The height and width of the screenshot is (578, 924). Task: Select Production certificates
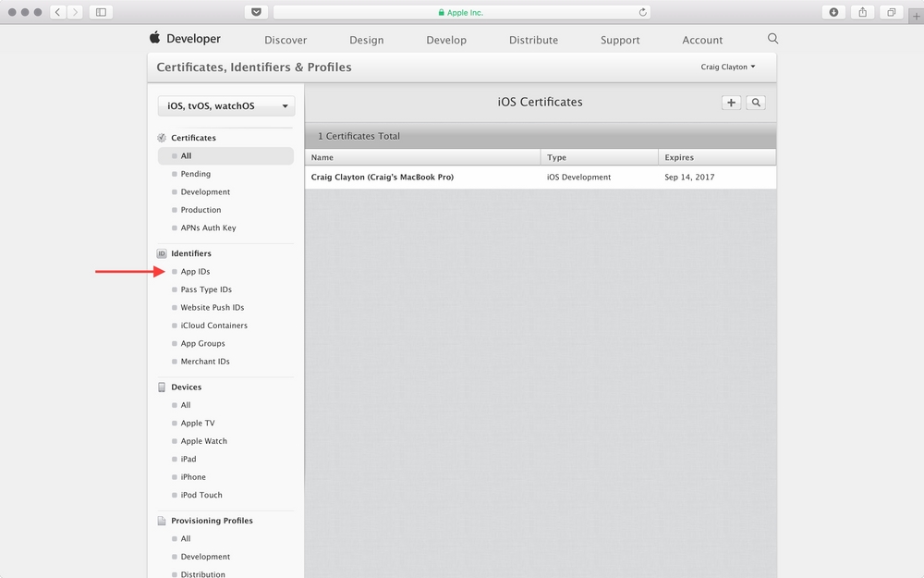[x=201, y=210]
